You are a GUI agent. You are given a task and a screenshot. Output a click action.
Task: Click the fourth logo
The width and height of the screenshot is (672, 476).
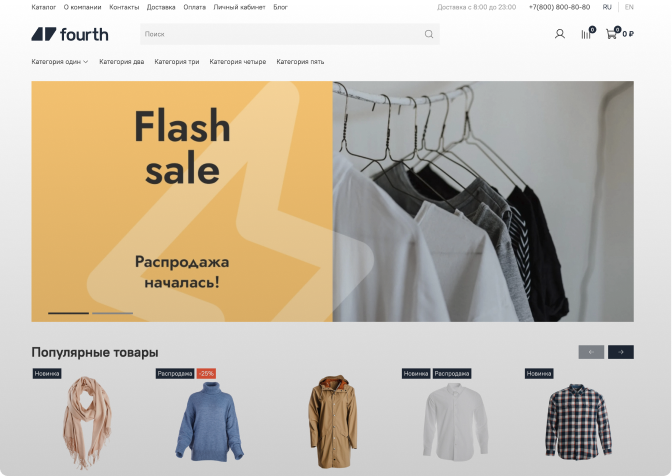click(70, 34)
